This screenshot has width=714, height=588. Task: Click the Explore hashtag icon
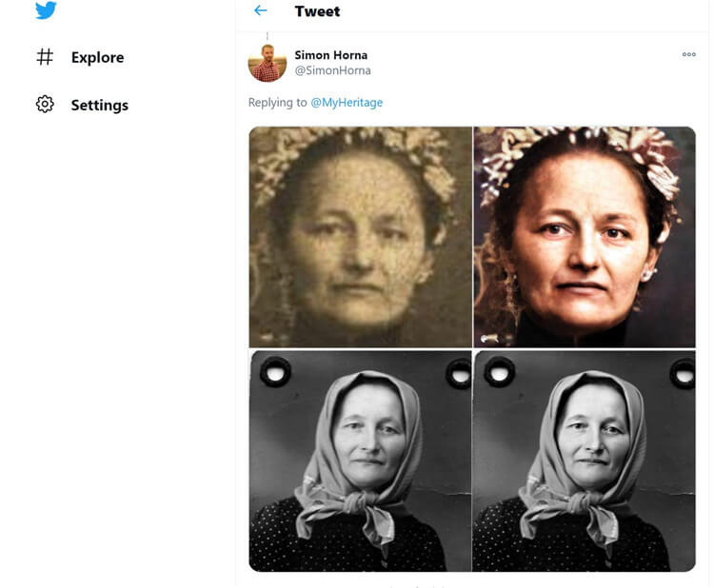pyautogui.click(x=45, y=57)
